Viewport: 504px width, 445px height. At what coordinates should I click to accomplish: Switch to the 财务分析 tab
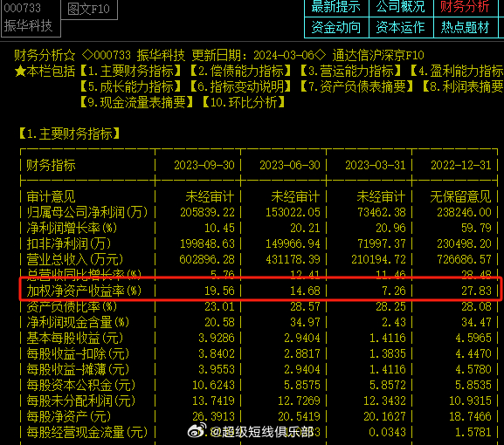[x=465, y=7]
